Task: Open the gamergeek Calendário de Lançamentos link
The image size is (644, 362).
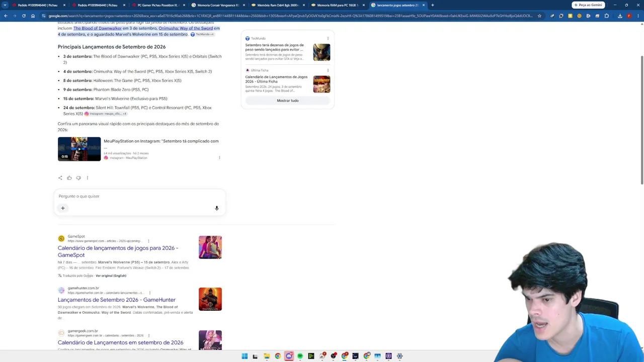Action: (121, 342)
